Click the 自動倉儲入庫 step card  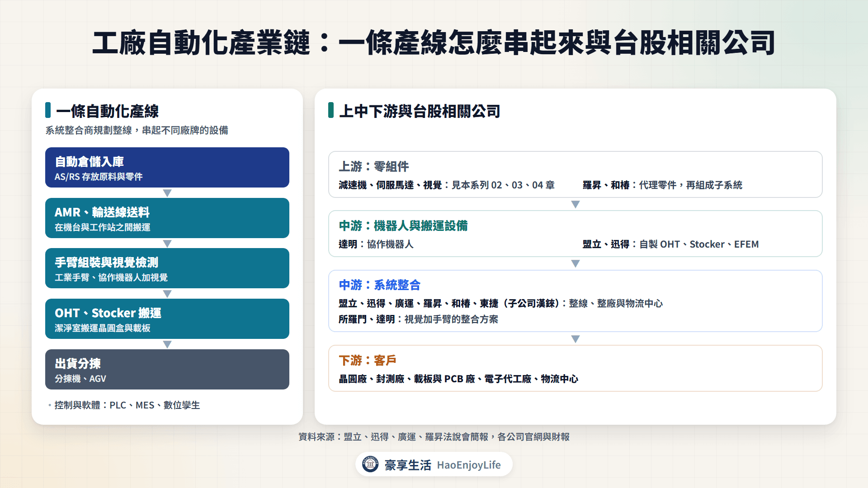tap(167, 167)
